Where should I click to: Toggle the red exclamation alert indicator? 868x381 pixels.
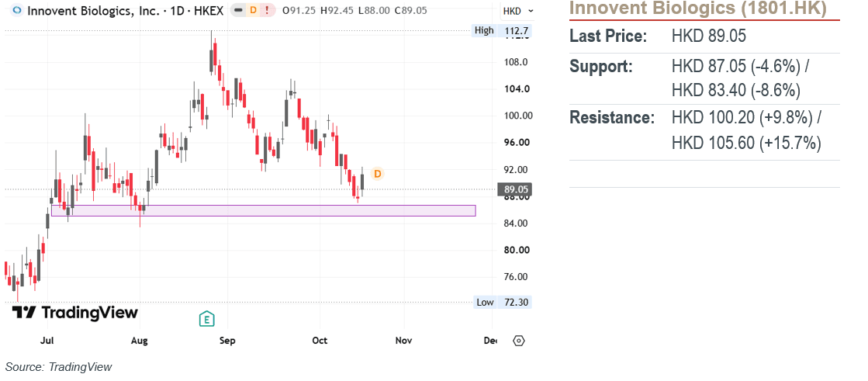(x=268, y=10)
